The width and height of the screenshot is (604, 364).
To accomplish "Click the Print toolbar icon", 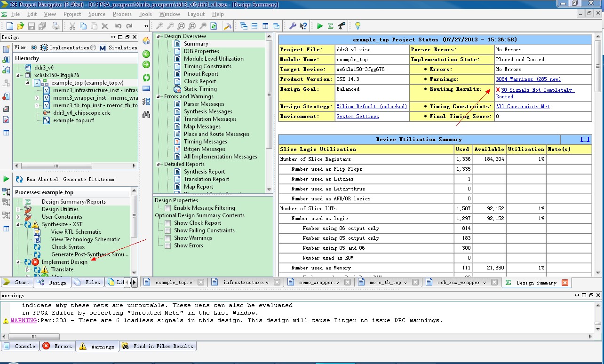I will coord(56,26).
